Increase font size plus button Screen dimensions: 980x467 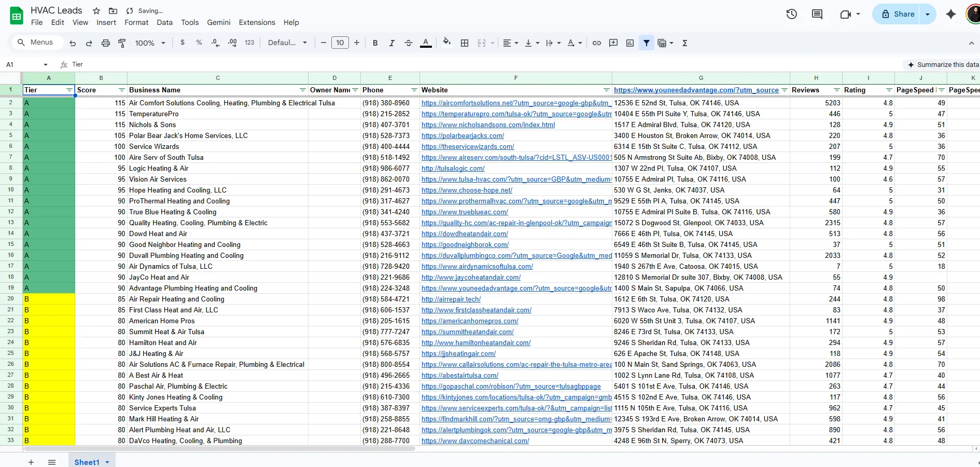click(x=357, y=43)
